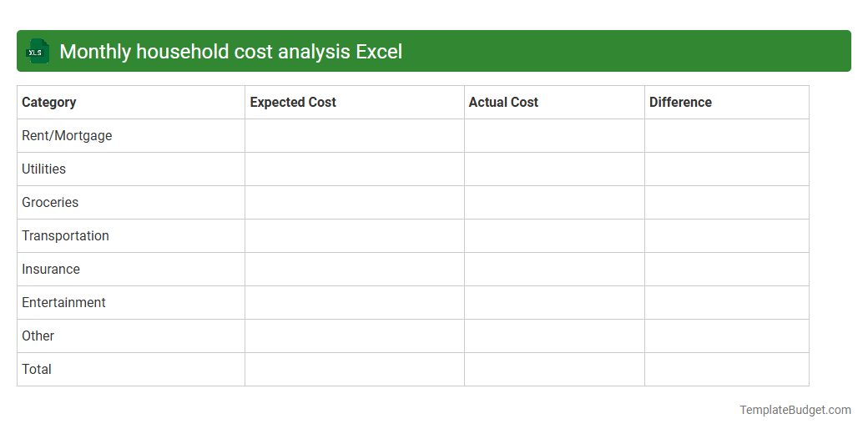Viewport: 868px width, 434px height.
Task: Select the Expected Cost column header
Action: click(355, 103)
